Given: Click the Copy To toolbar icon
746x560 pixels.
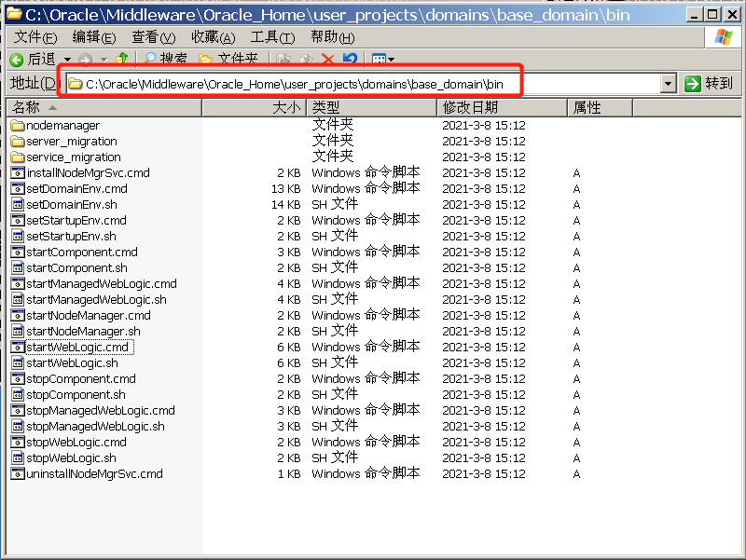Looking at the screenshot, I should 306,59.
